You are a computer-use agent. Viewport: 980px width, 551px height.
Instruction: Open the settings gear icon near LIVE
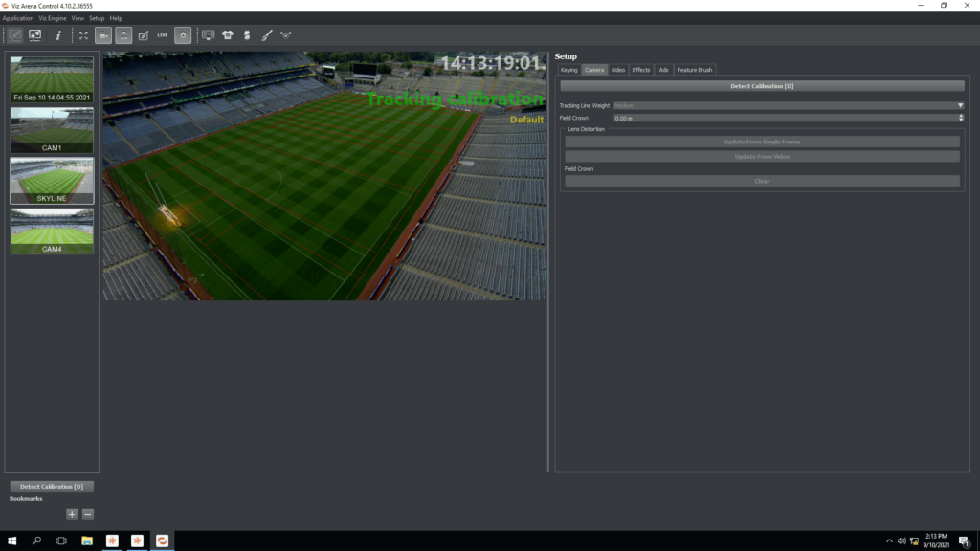pos(183,34)
